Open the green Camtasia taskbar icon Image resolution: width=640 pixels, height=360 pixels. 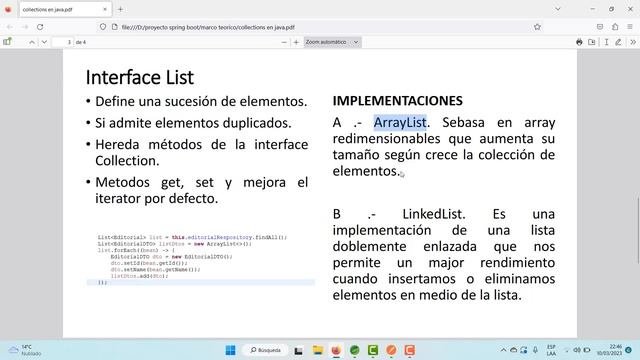tap(373, 350)
